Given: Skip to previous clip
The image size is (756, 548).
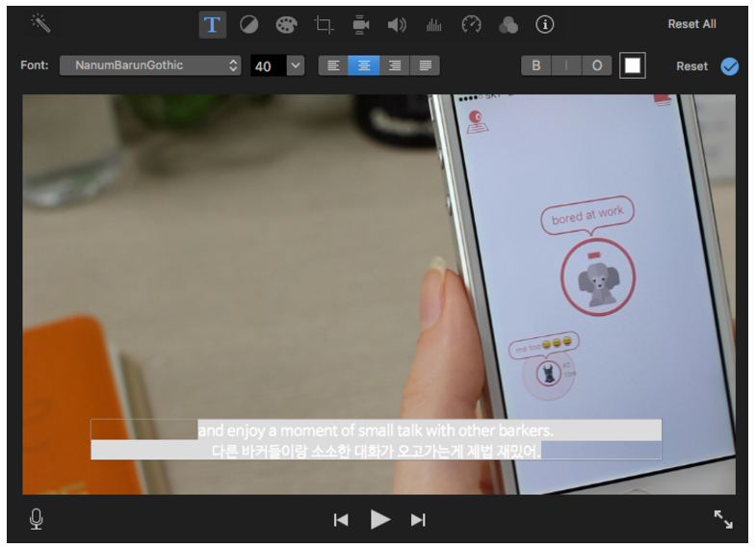Looking at the screenshot, I should (341, 520).
